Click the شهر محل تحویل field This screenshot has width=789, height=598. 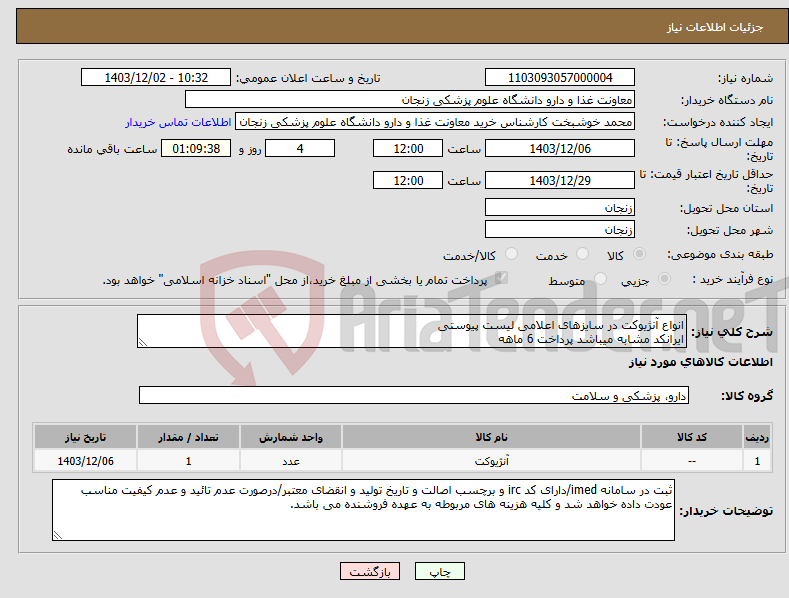point(560,230)
